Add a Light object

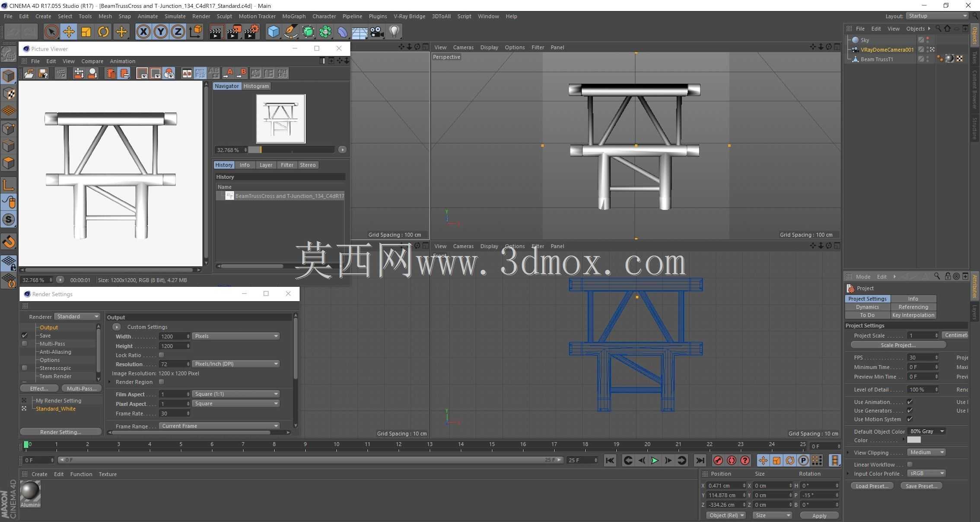pyautogui.click(x=394, y=32)
